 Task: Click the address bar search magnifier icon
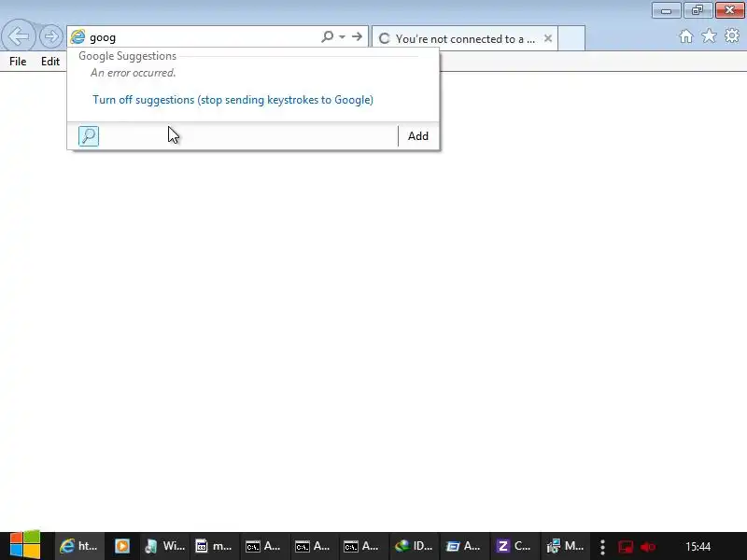328,36
